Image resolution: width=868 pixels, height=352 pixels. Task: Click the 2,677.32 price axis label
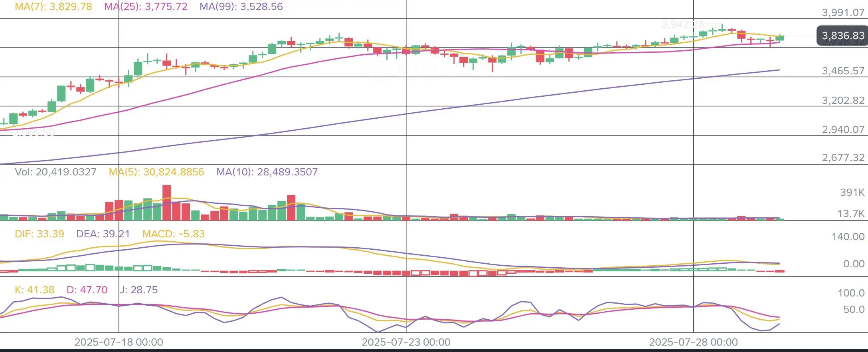tap(843, 157)
